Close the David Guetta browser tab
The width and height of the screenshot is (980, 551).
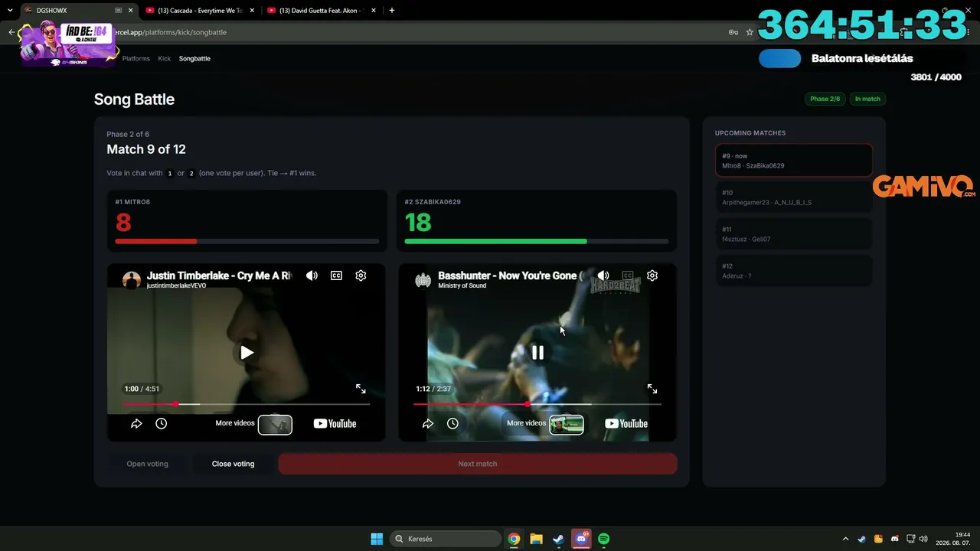(x=373, y=11)
